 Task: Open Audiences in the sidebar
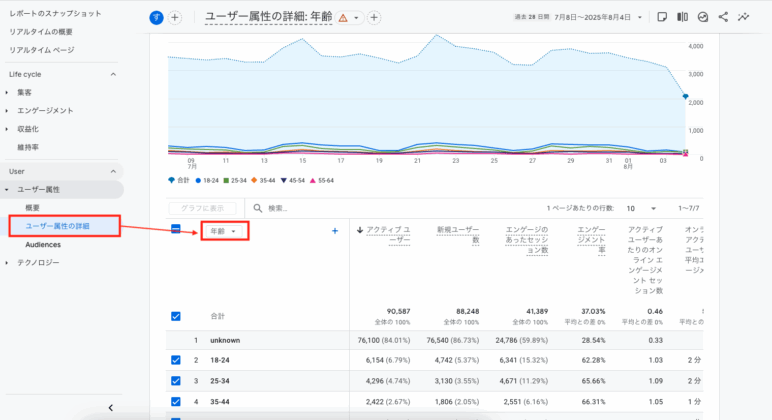coord(43,244)
